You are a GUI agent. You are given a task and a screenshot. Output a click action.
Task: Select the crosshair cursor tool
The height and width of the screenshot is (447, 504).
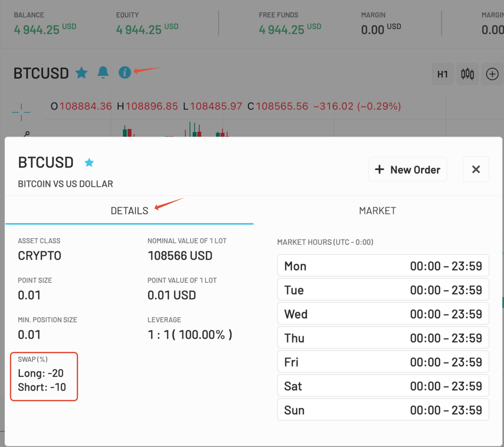(x=21, y=112)
